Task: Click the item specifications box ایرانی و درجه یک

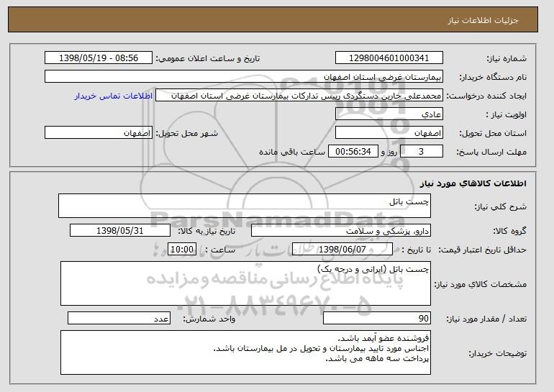Action: 245,283
